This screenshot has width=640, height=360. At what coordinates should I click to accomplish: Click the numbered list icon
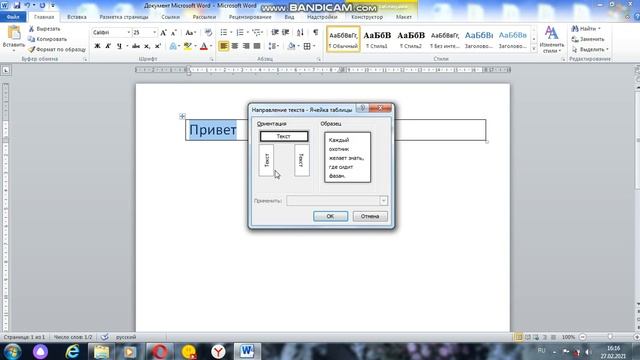240,32
